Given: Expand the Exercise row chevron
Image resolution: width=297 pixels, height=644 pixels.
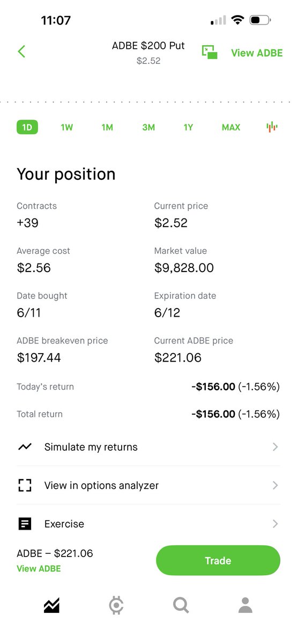Looking at the screenshot, I should click(x=275, y=524).
